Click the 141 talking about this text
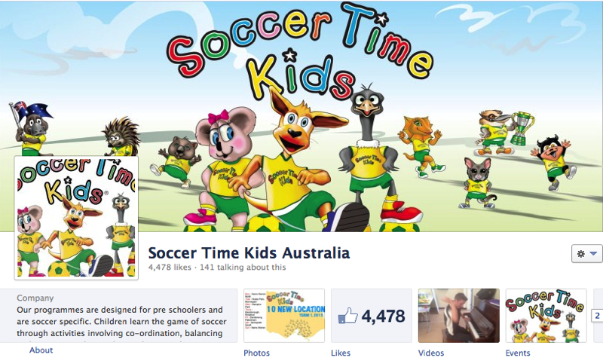 (243, 267)
